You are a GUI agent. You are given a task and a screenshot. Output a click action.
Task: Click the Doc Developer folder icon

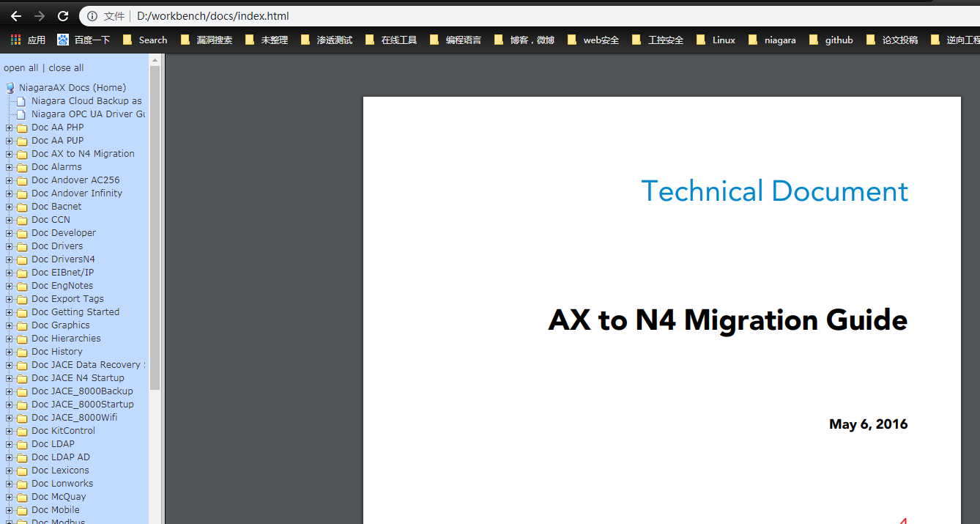click(x=22, y=233)
